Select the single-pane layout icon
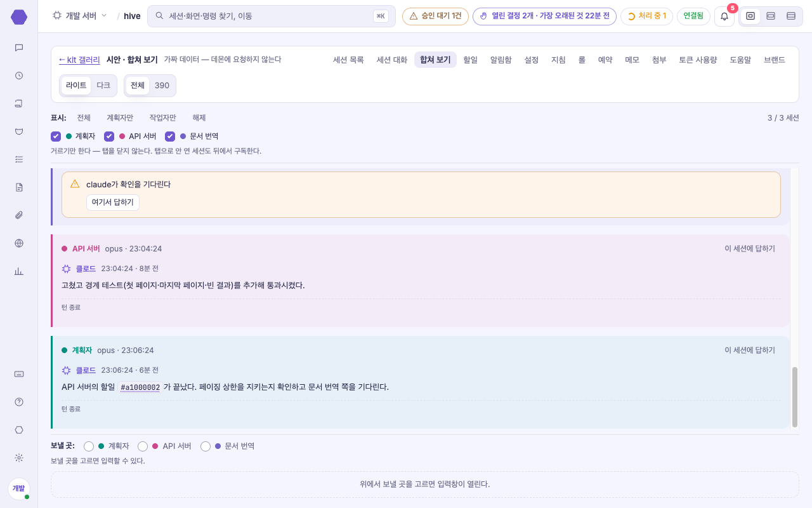 tap(750, 16)
